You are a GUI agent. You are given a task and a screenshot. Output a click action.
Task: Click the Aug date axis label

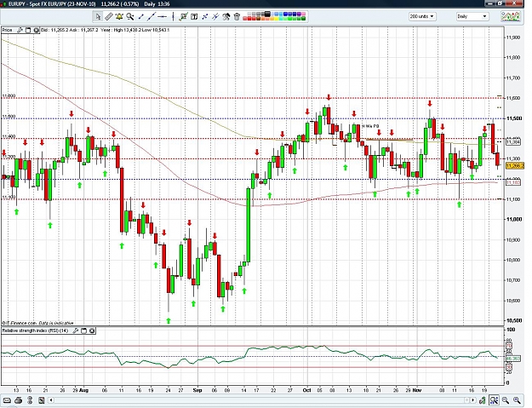83,390
